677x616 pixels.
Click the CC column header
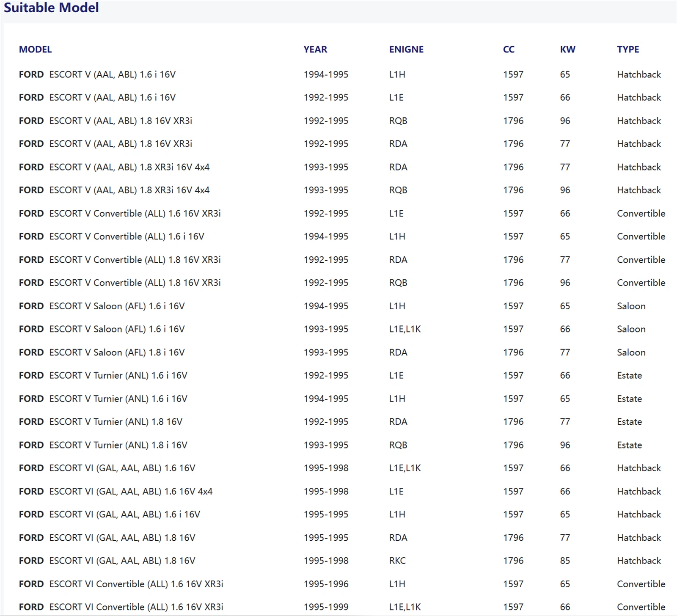click(509, 49)
